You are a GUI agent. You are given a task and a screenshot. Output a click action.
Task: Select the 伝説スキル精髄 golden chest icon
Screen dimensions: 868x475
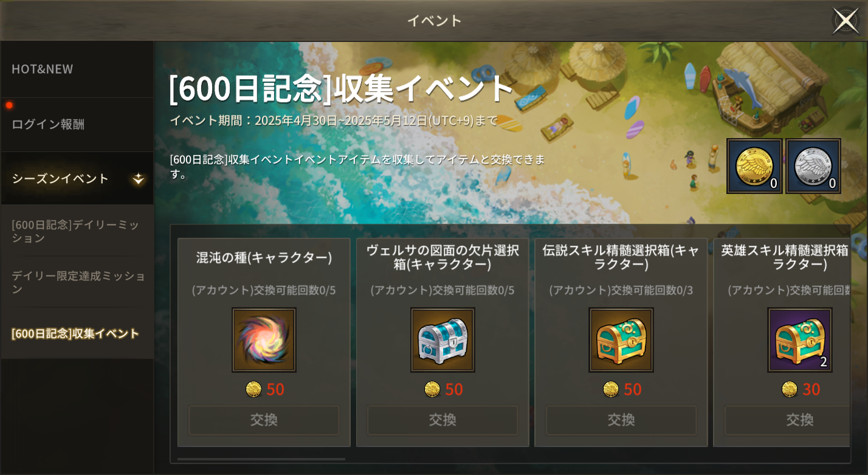pyautogui.click(x=621, y=340)
